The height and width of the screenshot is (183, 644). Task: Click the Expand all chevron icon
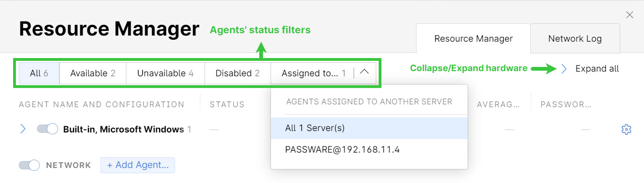pyautogui.click(x=564, y=69)
